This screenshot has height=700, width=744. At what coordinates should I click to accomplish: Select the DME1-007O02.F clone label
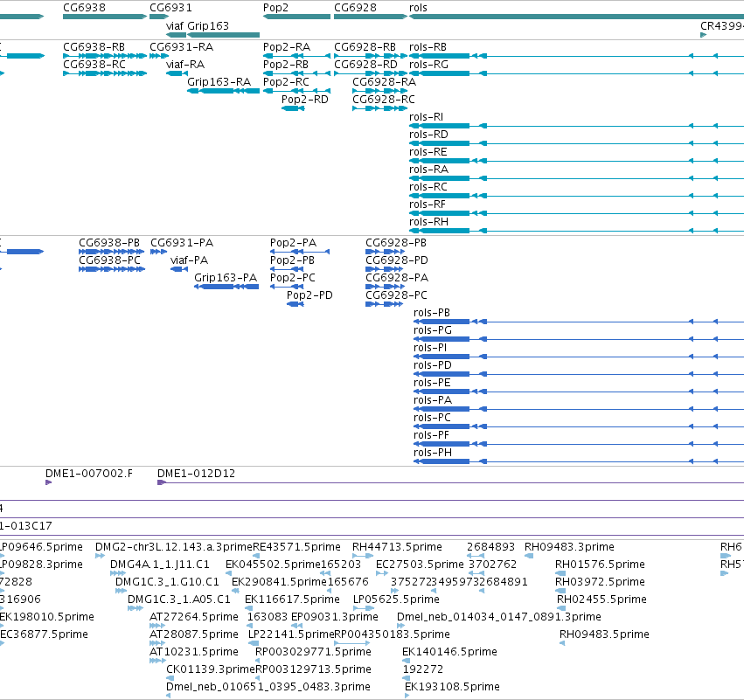pyautogui.click(x=89, y=474)
